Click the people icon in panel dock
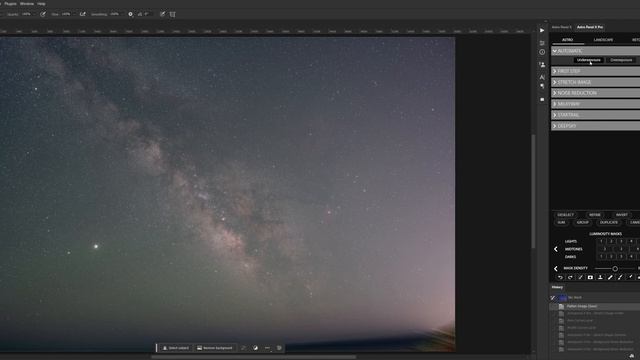 [542, 64]
